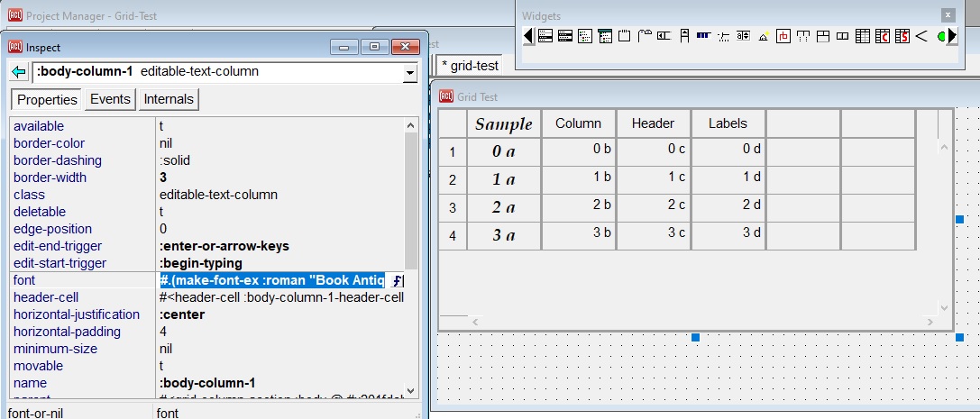Click the cyan back arrow in Inspect

click(x=19, y=72)
